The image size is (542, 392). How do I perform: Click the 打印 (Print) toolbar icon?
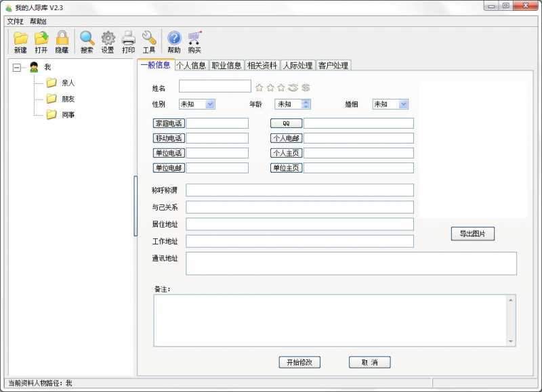point(129,41)
